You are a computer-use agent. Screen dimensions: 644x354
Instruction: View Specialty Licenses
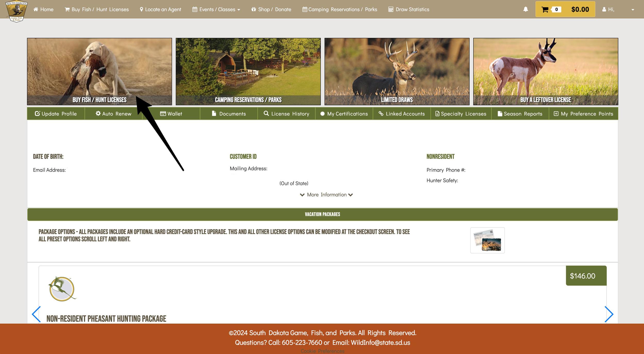(x=460, y=113)
